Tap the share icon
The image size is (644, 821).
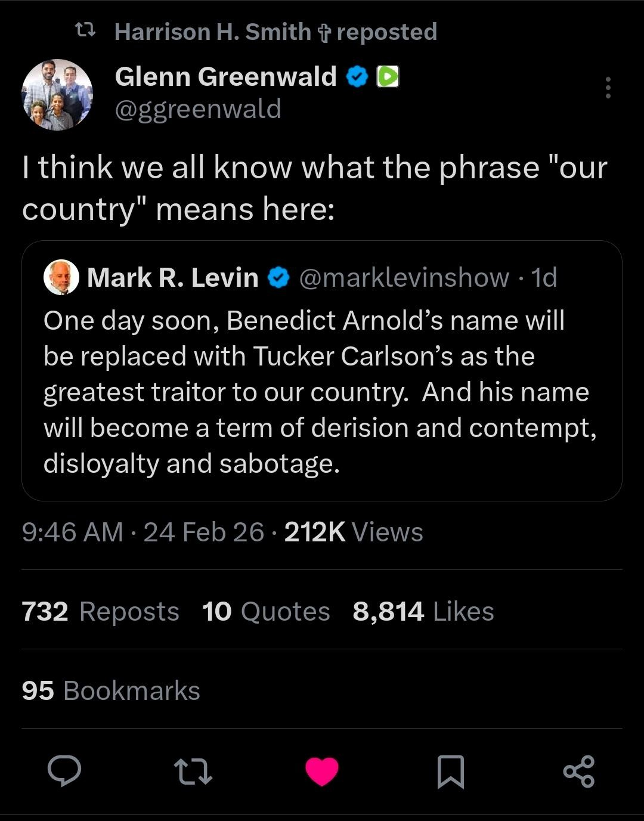tap(579, 771)
